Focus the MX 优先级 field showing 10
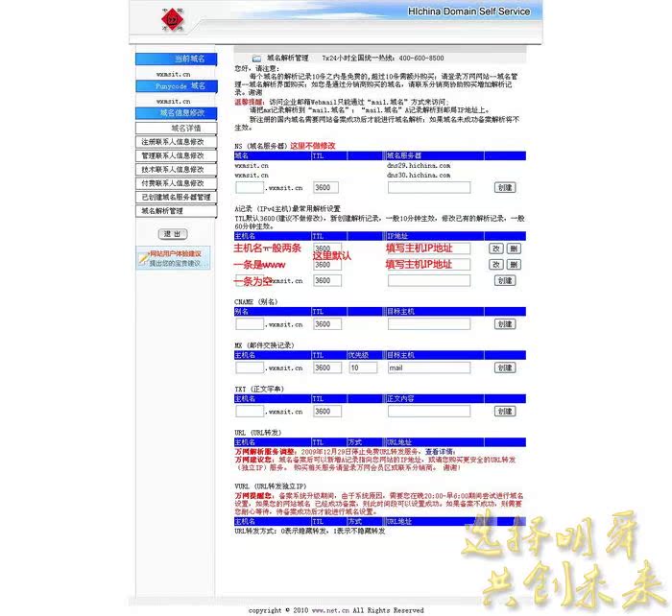This screenshot has height=616, width=672. click(363, 367)
